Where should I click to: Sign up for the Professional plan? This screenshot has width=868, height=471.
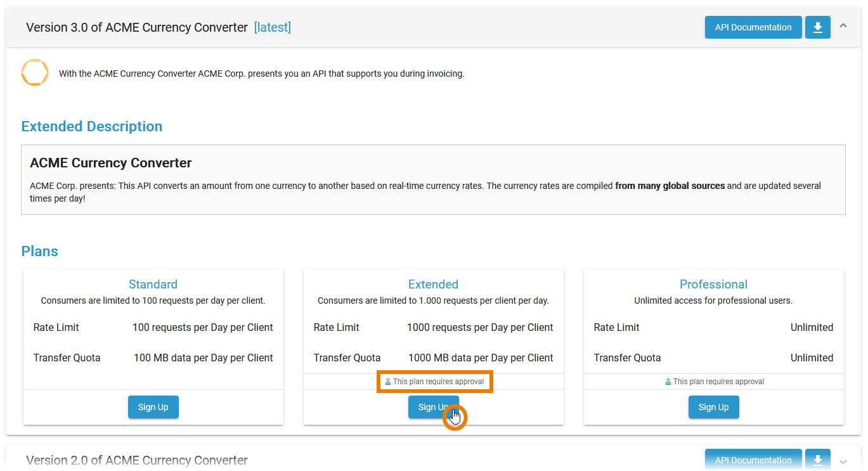(714, 407)
